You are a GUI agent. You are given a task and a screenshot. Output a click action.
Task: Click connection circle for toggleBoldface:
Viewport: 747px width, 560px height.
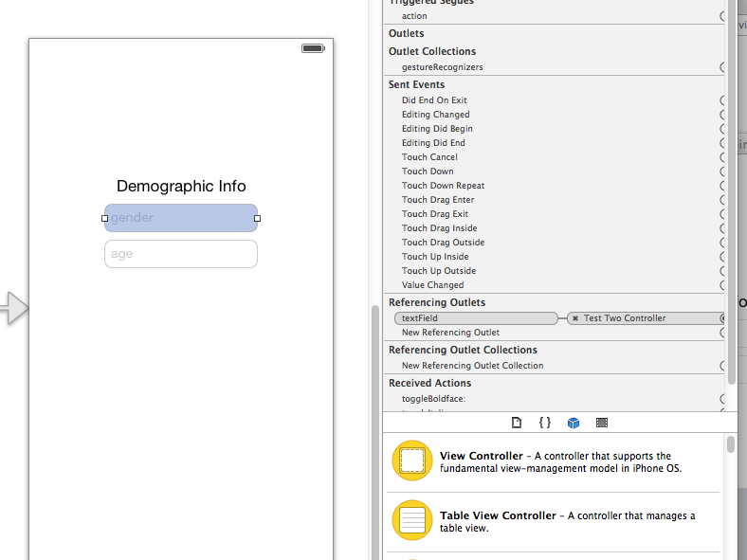[722, 399]
